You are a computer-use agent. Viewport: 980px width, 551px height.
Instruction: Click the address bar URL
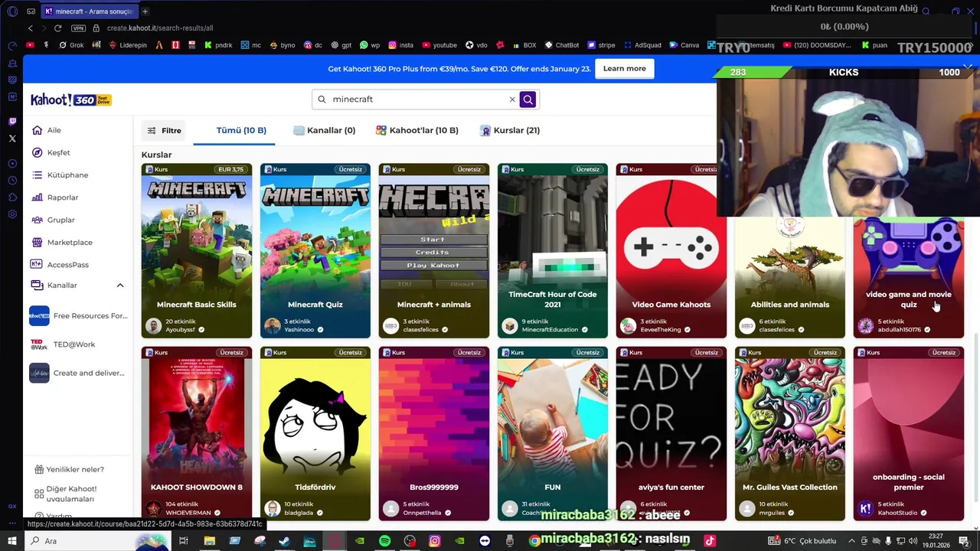(160, 28)
